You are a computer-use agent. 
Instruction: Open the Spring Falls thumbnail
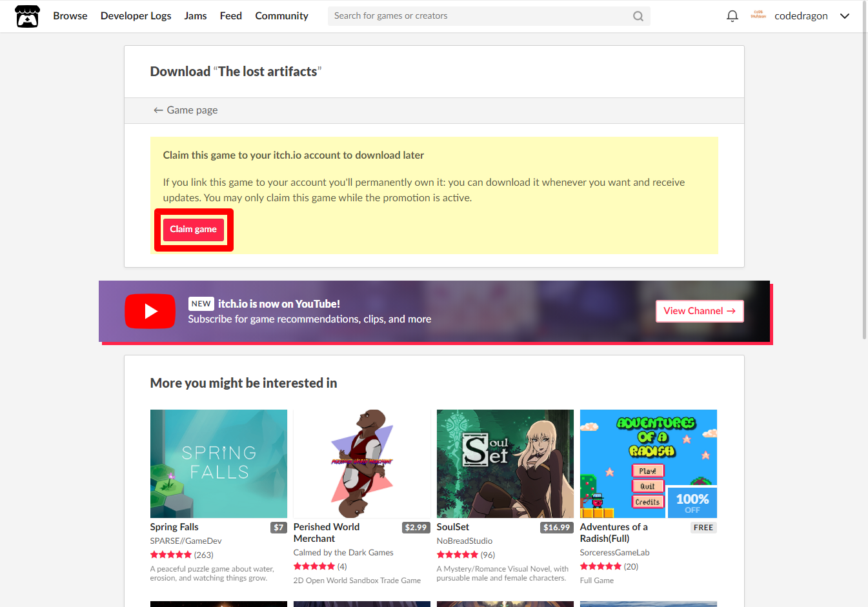(x=219, y=464)
